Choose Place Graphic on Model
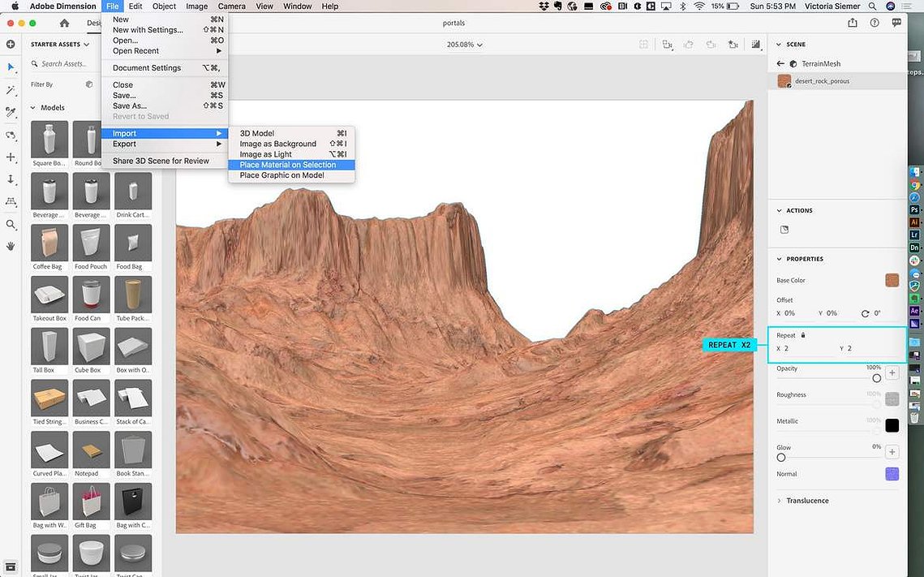The image size is (924, 577). (292, 175)
